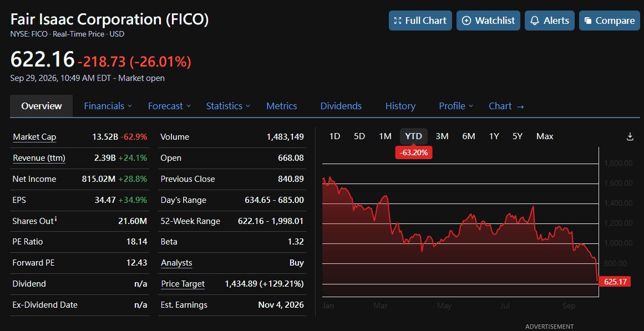Click the Revenue value 2.39B
Screen dimensions: 644x331
[105, 158]
